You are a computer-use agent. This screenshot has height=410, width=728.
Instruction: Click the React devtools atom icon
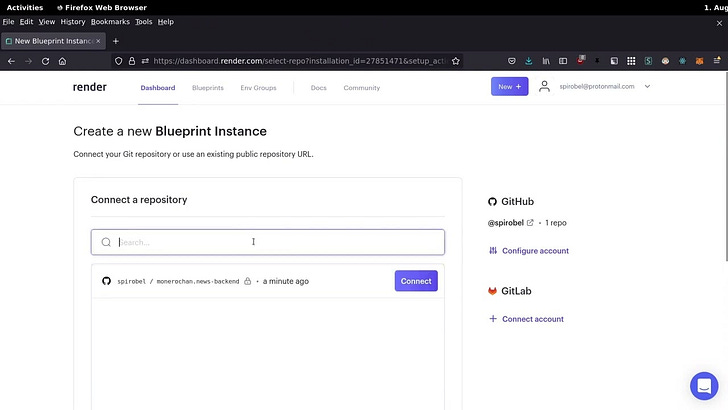(x=682, y=61)
